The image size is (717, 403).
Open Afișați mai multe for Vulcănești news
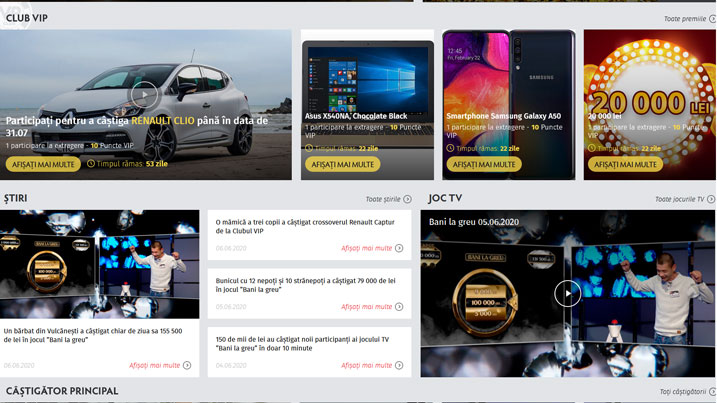pos(154,365)
